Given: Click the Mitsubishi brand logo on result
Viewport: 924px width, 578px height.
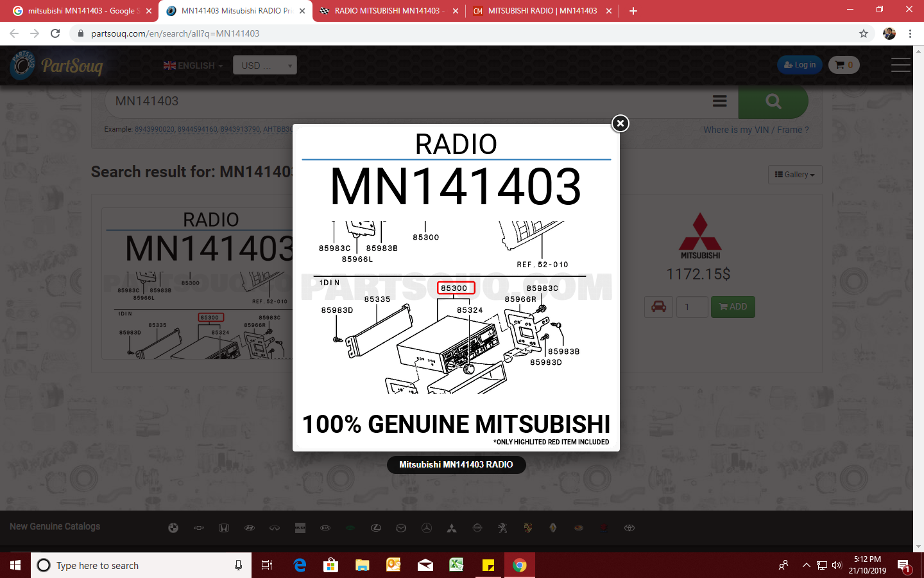Looking at the screenshot, I should point(700,236).
